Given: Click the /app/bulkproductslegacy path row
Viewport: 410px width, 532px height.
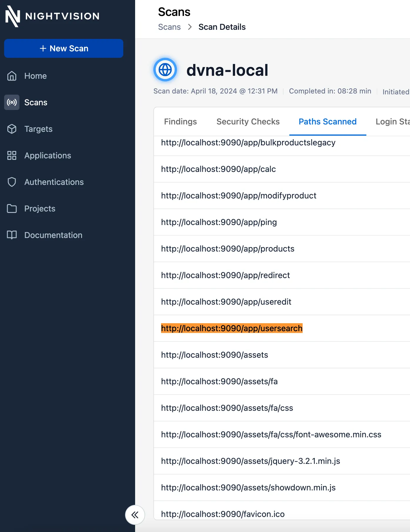Looking at the screenshot, I should click(x=282, y=143).
